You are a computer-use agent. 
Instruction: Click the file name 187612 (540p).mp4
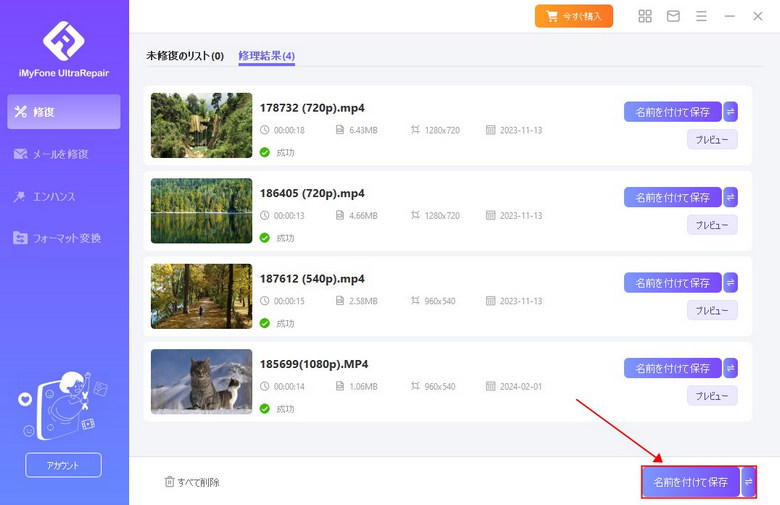pyautogui.click(x=312, y=279)
